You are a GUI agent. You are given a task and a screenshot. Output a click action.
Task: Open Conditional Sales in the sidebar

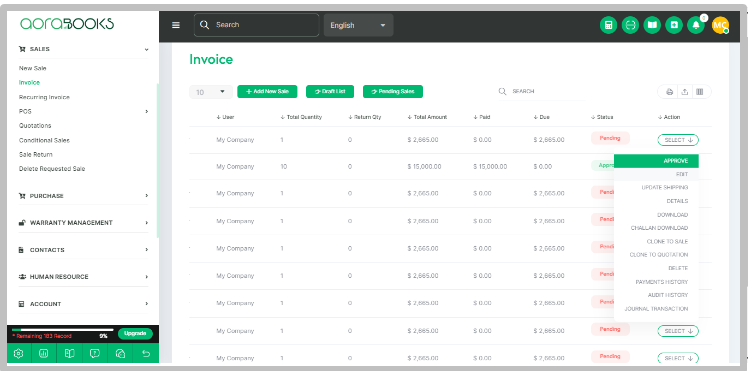click(x=44, y=140)
